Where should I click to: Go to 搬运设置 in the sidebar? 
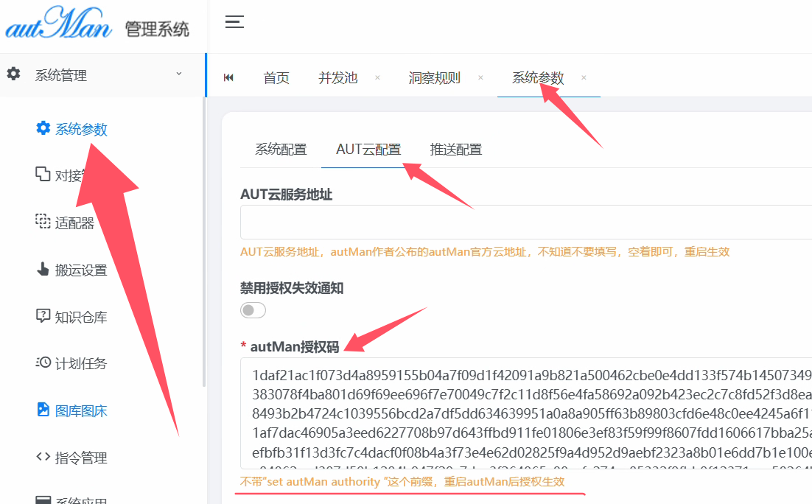[x=81, y=270]
